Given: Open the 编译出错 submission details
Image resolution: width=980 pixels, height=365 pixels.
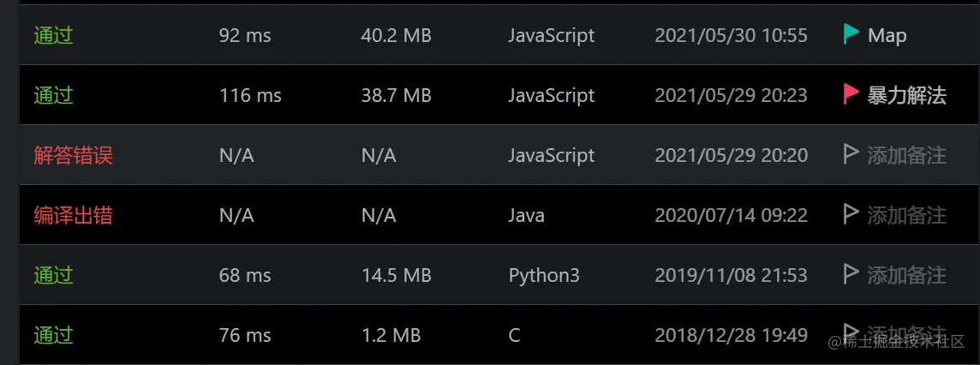Looking at the screenshot, I should 73,216.
